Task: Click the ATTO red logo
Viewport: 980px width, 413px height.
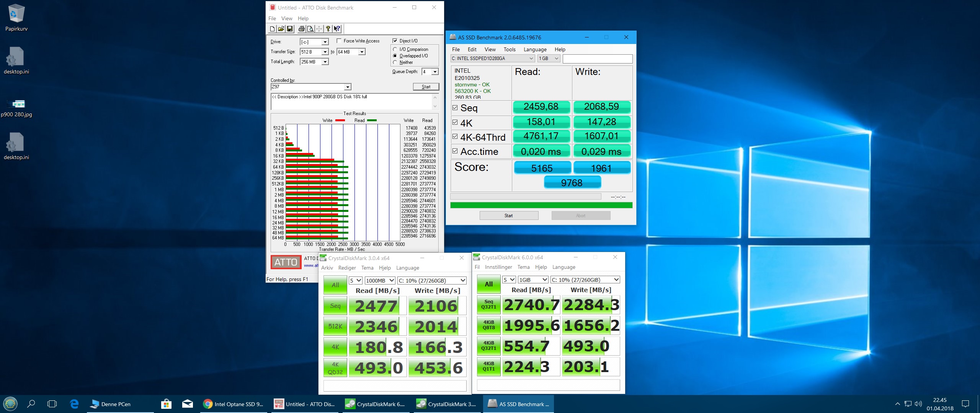Action: pyautogui.click(x=286, y=262)
